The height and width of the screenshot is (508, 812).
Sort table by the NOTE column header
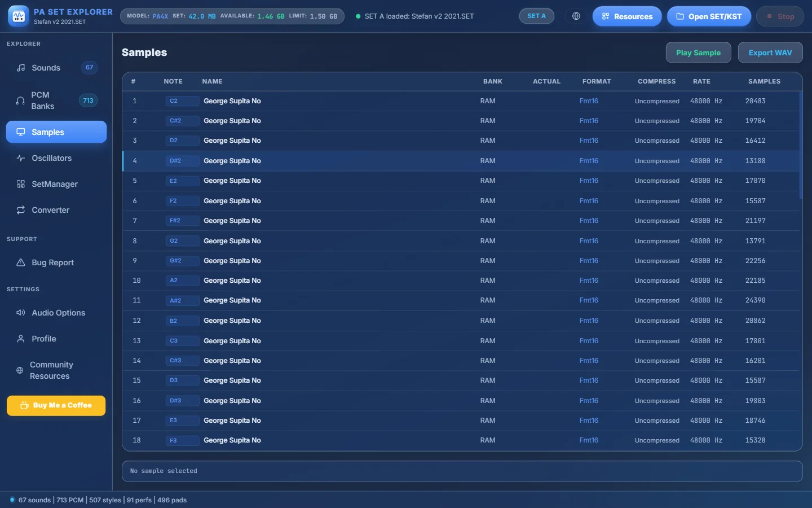[173, 81]
